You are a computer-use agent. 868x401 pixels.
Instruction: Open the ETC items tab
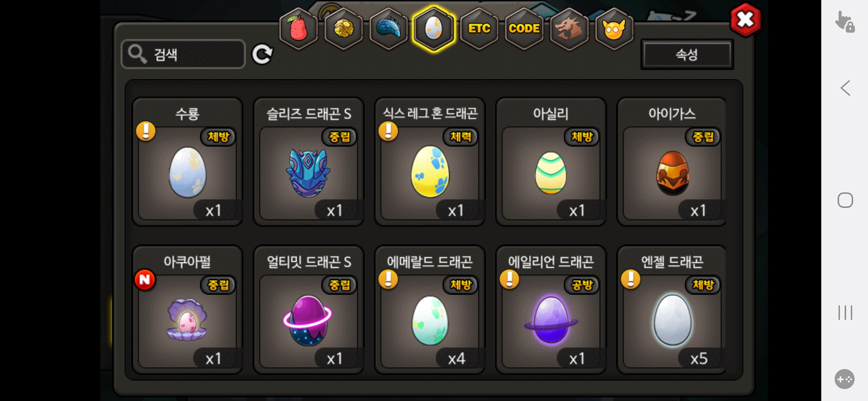click(x=479, y=29)
